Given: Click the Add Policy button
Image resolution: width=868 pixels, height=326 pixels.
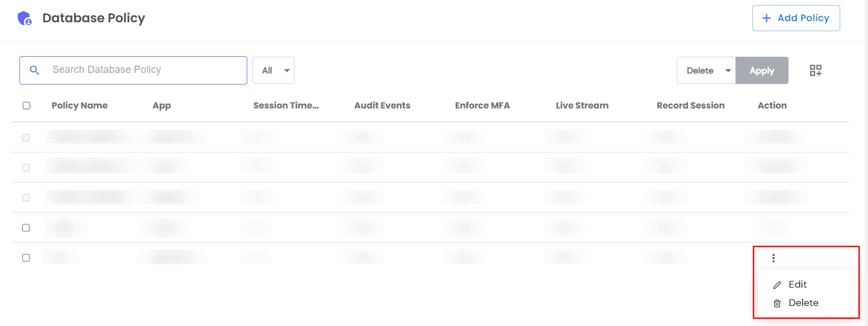Looking at the screenshot, I should pos(796,18).
